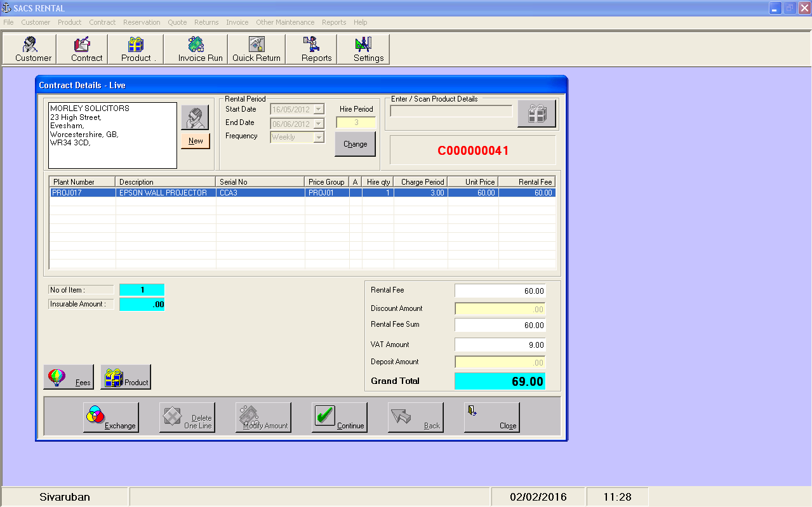Click the date 02/02/2016 in status bar
812x507 pixels.
(538, 497)
